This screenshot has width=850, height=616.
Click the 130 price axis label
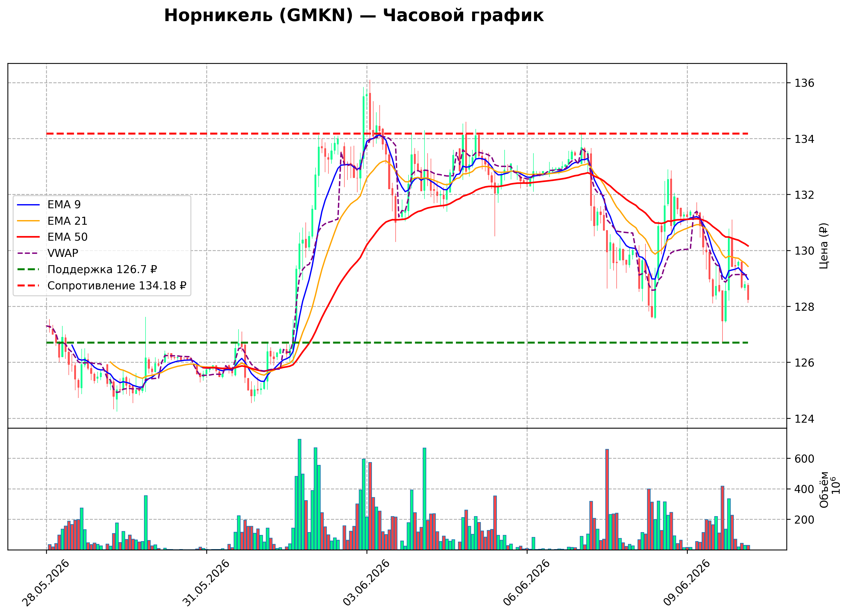[805, 250]
